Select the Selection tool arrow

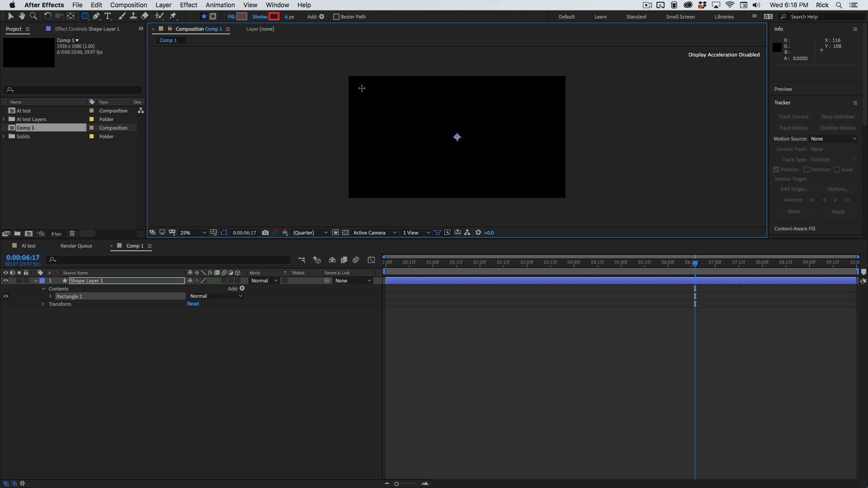(10, 16)
